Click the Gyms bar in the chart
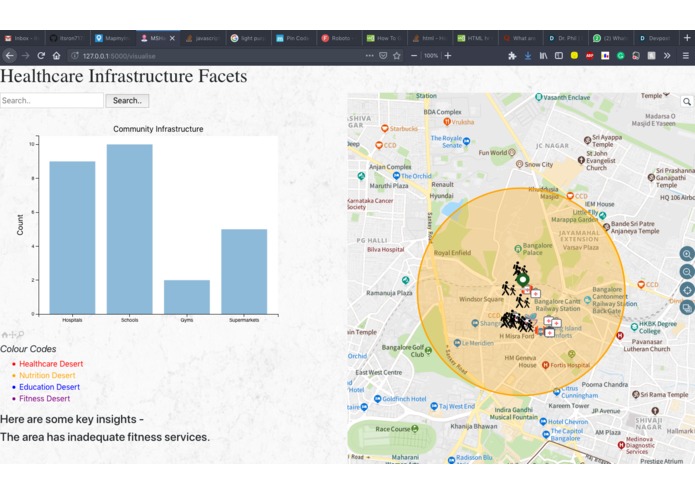The image size is (695, 494). (x=187, y=297)
